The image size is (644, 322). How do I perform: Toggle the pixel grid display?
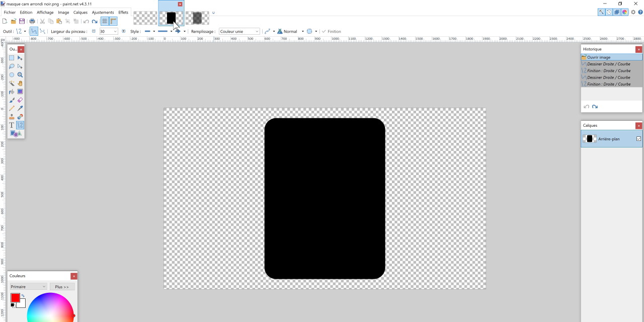(x=105, y=21)
